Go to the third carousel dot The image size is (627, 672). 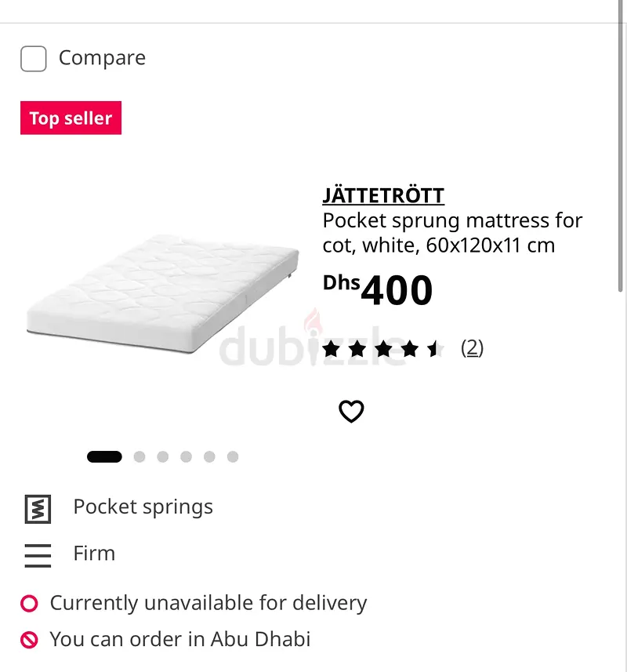[x=162, y=457]
